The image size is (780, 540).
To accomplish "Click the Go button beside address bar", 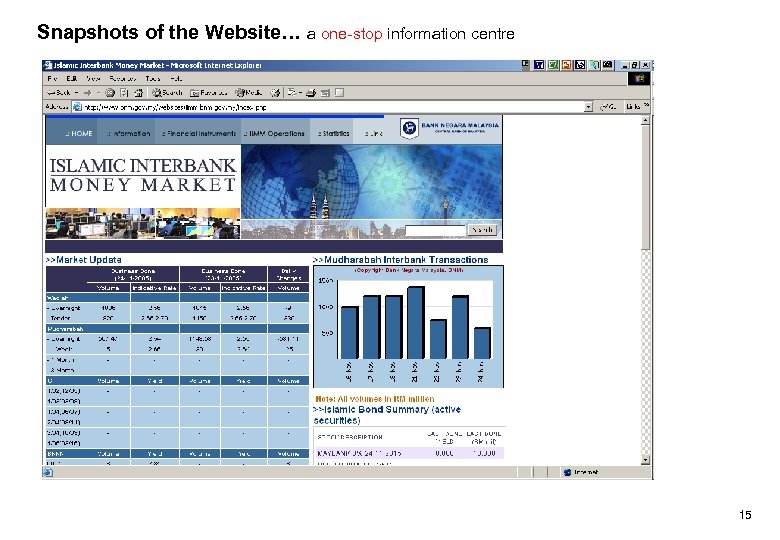I will [x=608, y=106].
